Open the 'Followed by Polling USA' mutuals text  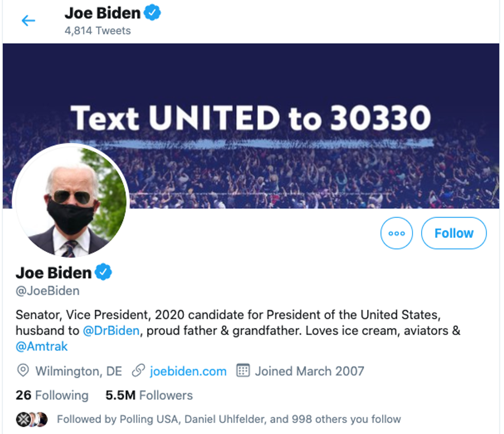click(x=228, y=419)
